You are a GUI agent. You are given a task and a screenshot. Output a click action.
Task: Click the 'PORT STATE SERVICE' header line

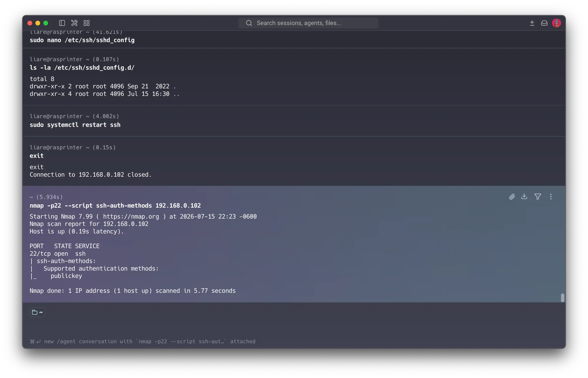pos(65,246)
